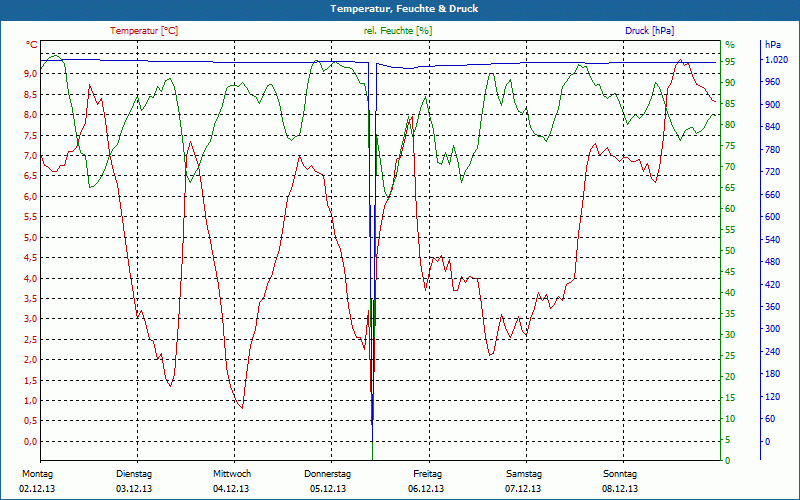
Task: Click the 'Samstag' day label
Action: point(523,474)
